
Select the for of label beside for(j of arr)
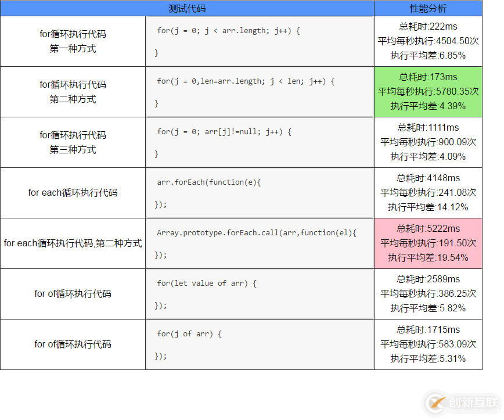pyautogui.click(x=73, y=344)
